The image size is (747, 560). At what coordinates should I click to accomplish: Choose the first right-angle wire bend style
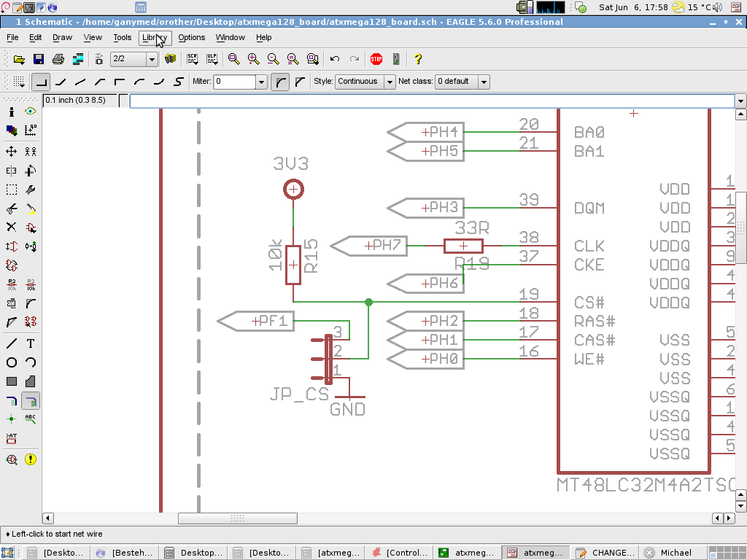pos(41,82)
